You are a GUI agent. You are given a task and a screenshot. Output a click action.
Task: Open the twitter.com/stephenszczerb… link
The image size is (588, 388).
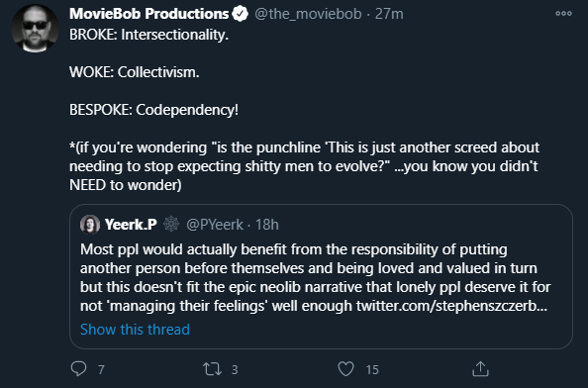click(x=451, y=306)
